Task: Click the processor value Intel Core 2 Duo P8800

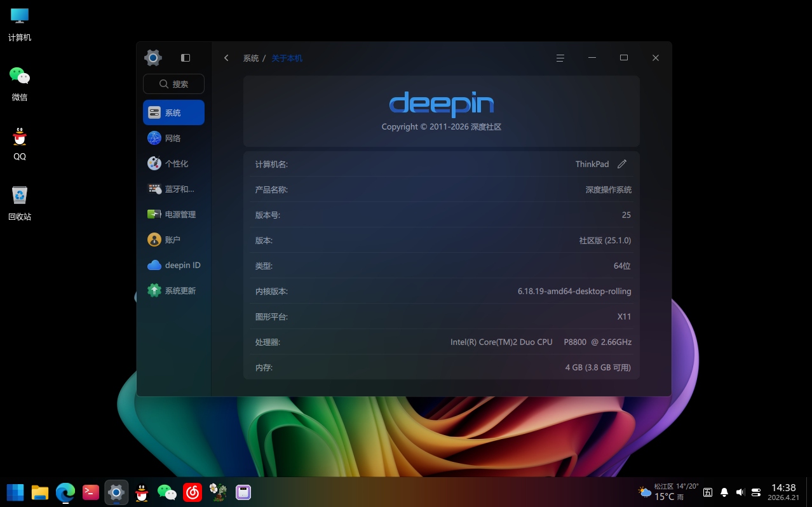Action: (541, 342)
